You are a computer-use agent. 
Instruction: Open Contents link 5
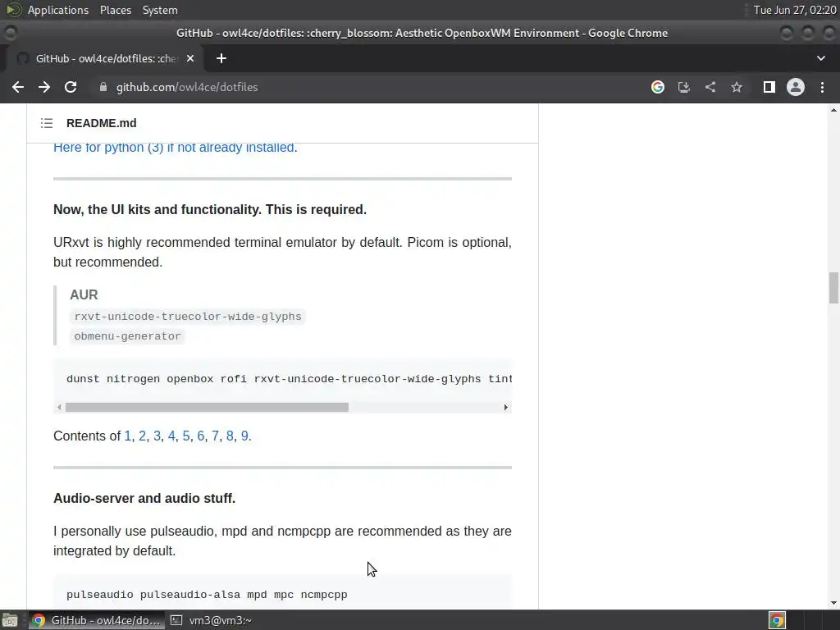coord(186,436)
